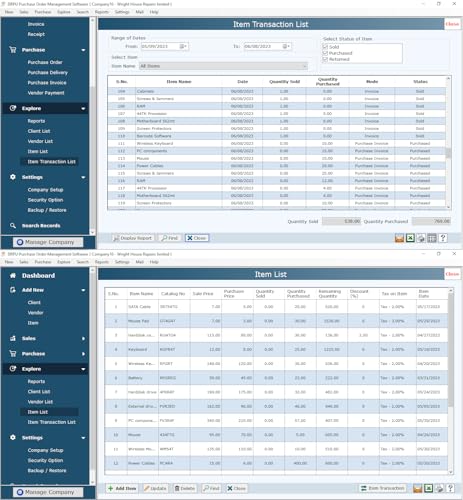Open the Settings menu in lower window menu bar
This screenshot has width=463, height=500.
pos(122,262)
